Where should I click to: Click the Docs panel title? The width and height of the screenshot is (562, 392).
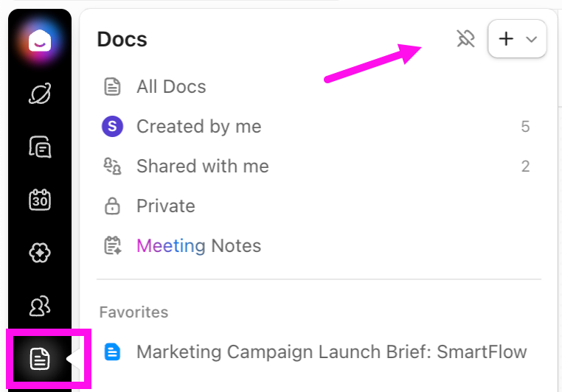pyautogui.click(x=122, y=40)
